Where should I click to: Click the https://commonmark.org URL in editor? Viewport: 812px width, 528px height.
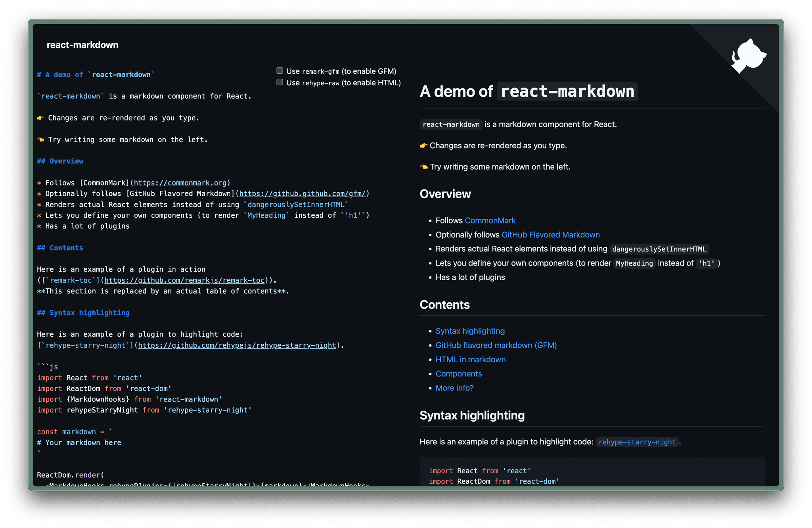point(180,183)
